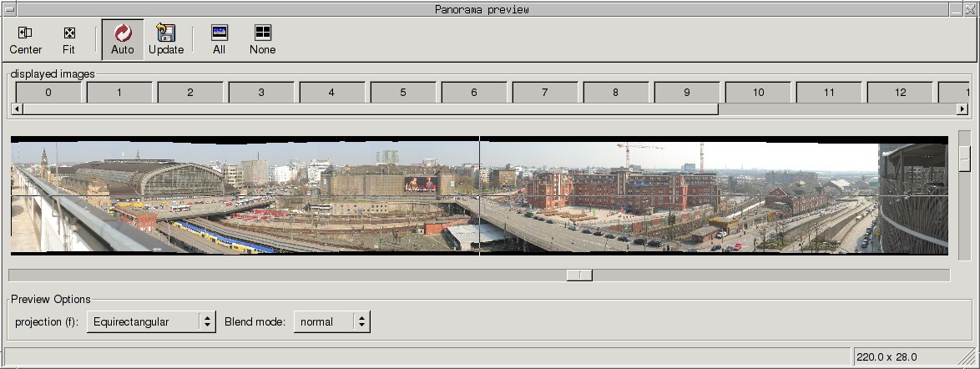This screenshot has width=980, height=369.
Task: Open the window menu button in title bar
Action: coord(8,9)
